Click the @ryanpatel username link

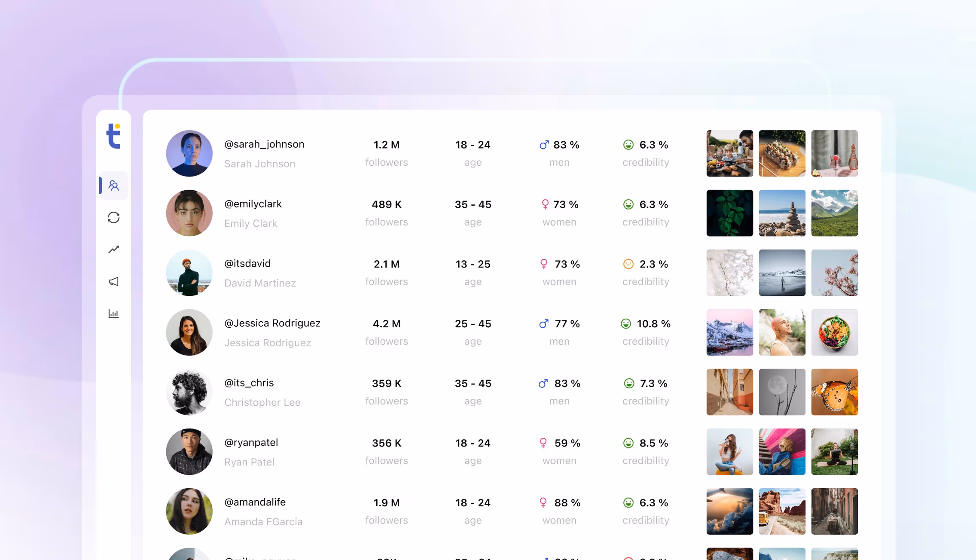251,442
